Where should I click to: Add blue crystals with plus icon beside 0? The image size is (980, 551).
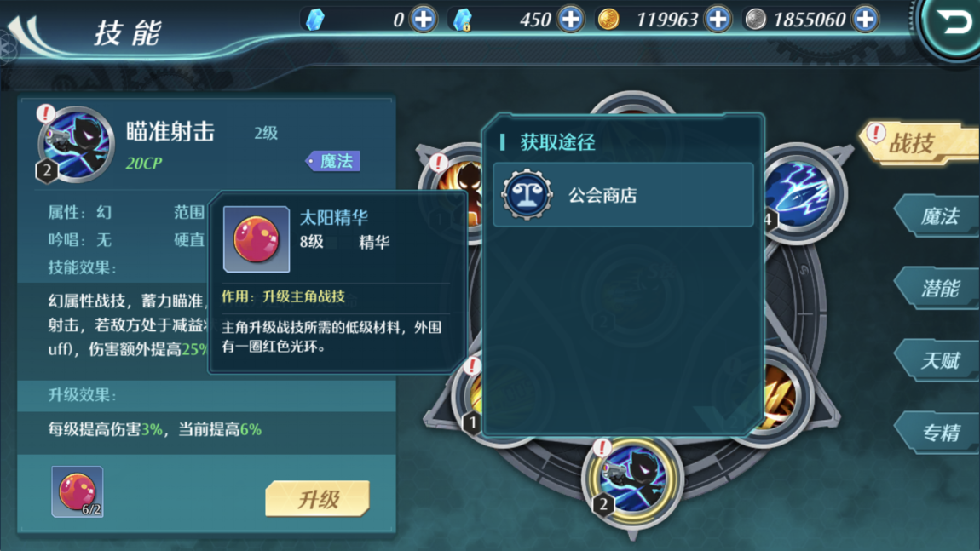click(424, 20)
